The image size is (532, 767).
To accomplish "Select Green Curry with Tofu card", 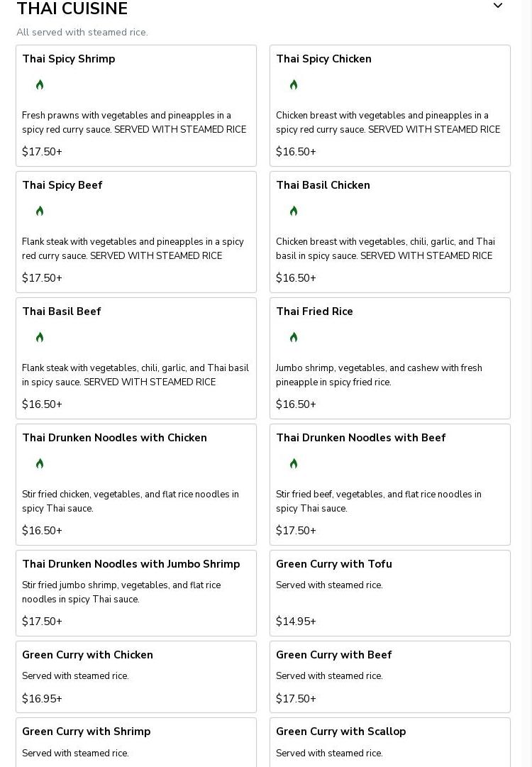I will [x=389, y=593].
